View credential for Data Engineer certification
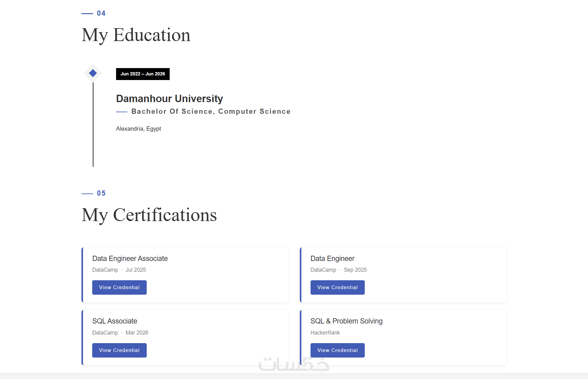 click(337, 287)
